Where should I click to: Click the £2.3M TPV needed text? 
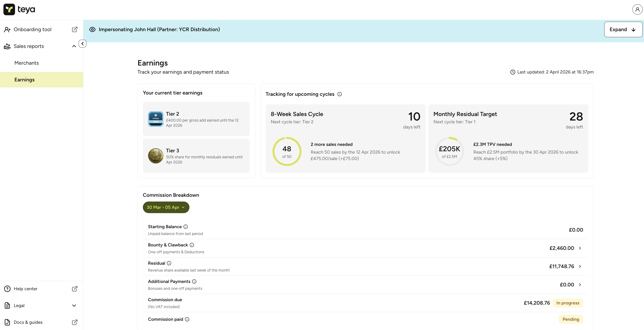pos(493,145)
